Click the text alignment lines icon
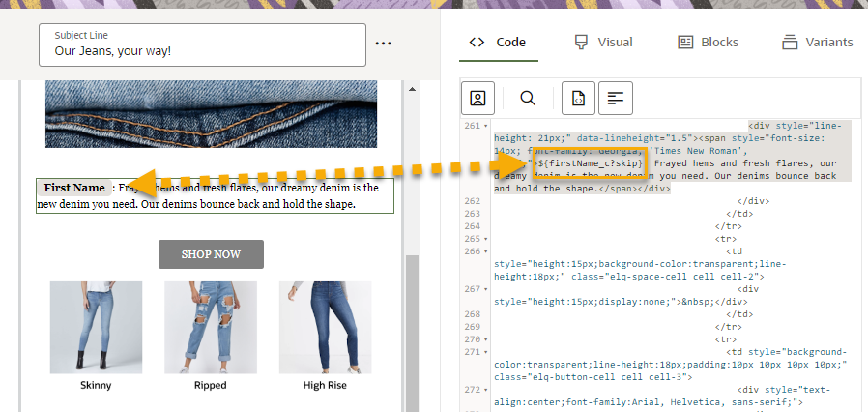This screenshot has height=412, width=868. (x=615, y=98)
